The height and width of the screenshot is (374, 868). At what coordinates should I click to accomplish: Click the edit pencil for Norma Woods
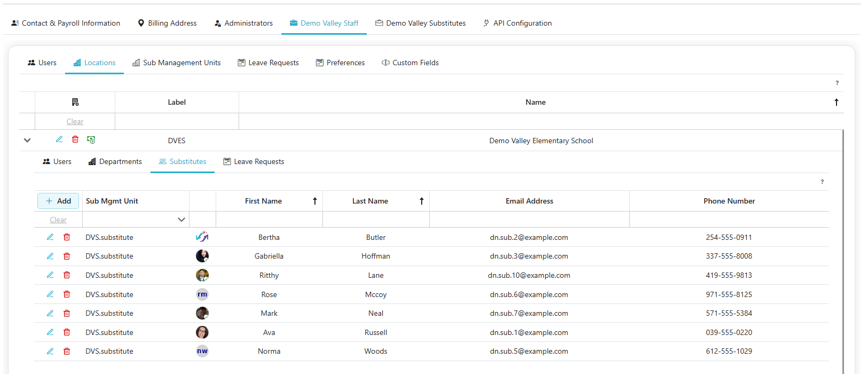[50, 352]
